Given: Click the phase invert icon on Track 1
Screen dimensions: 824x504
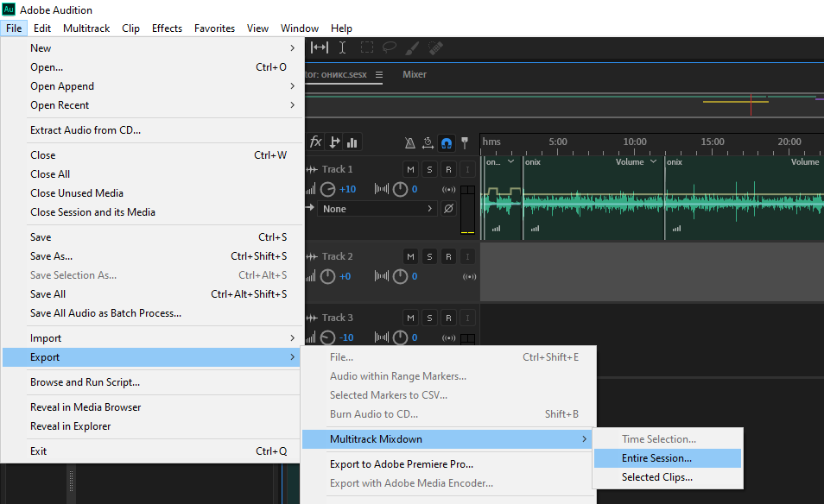Looking at the screenshot, I should pos(448,209).
